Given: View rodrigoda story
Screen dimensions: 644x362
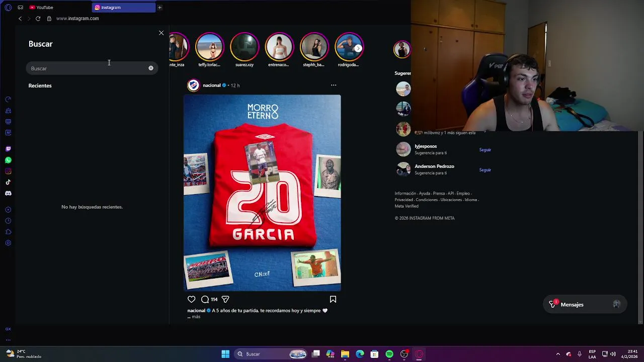Looking at the screenshot, I should [x=349, y=47].
